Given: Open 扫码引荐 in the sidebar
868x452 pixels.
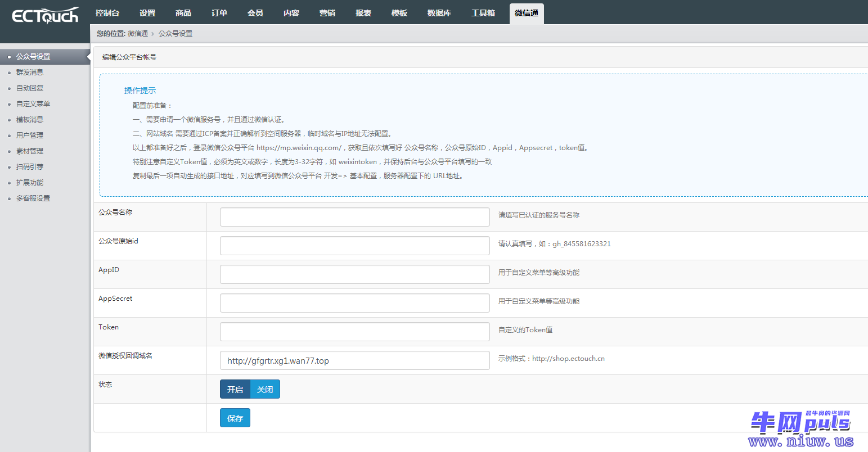Looking at the screenshot, I should tap(30, 167).
